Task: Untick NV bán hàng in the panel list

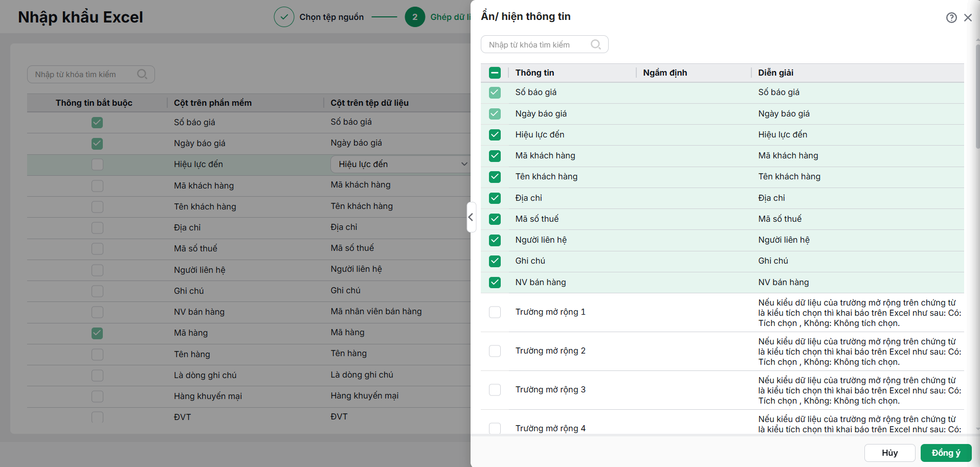Action: pos(495,283)
